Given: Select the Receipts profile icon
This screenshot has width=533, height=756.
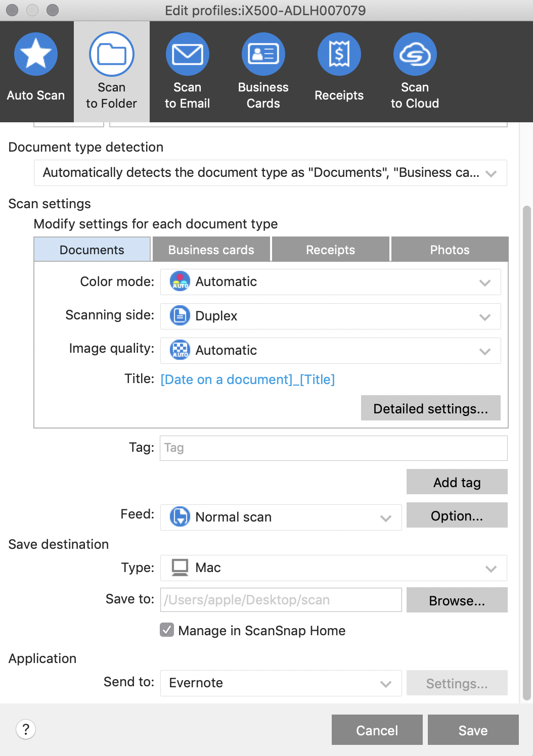Looking at the screenshot, I should 339,54.
